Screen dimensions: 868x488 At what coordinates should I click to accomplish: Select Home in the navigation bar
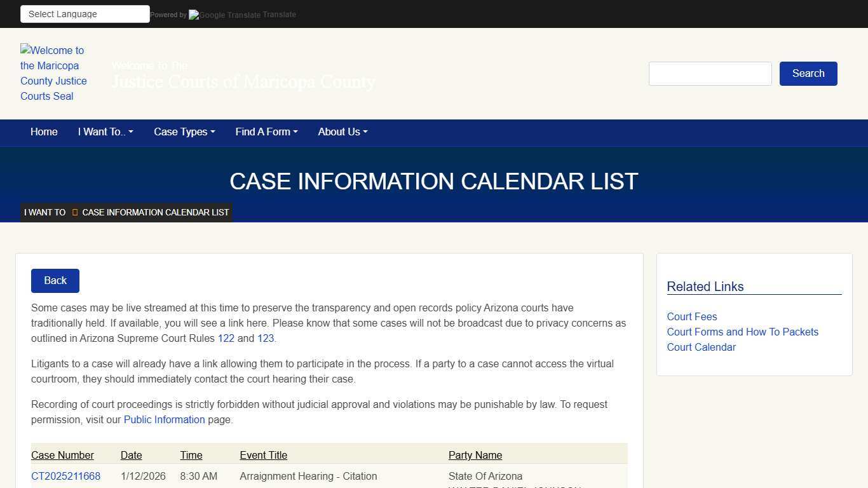pos(43,132)
